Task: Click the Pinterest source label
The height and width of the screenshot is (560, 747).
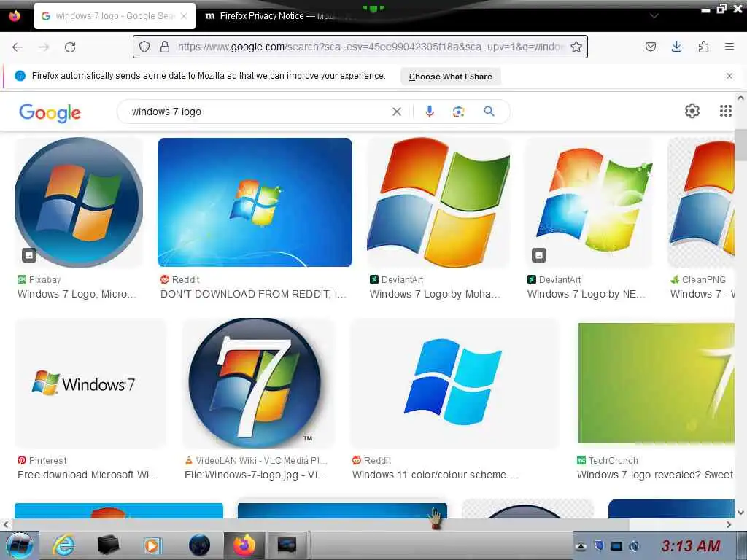Action: coord(42,461)
